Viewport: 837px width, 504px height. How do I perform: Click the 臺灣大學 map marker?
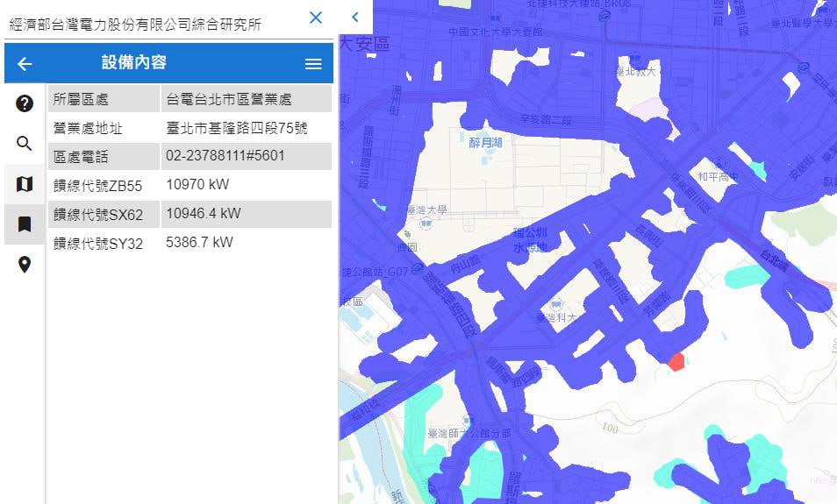(x=426, y=224)
